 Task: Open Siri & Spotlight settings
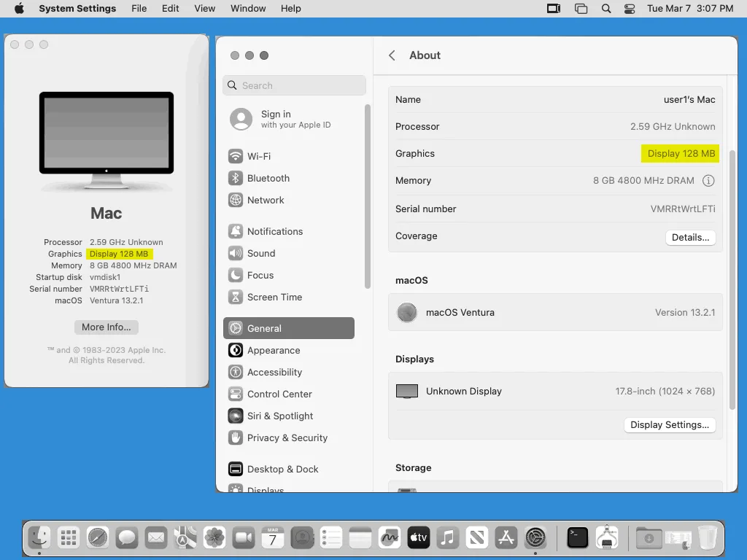coord(280,416)
